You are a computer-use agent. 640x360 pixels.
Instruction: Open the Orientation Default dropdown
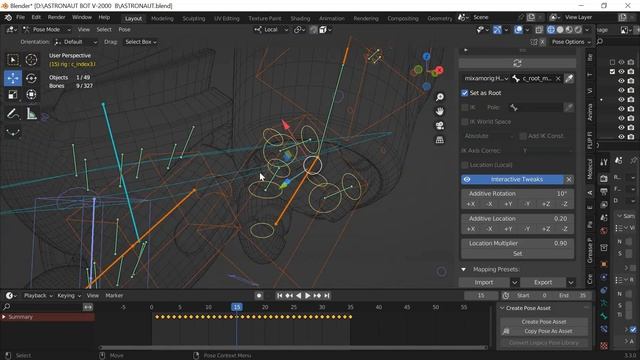[x=76, y=42]
